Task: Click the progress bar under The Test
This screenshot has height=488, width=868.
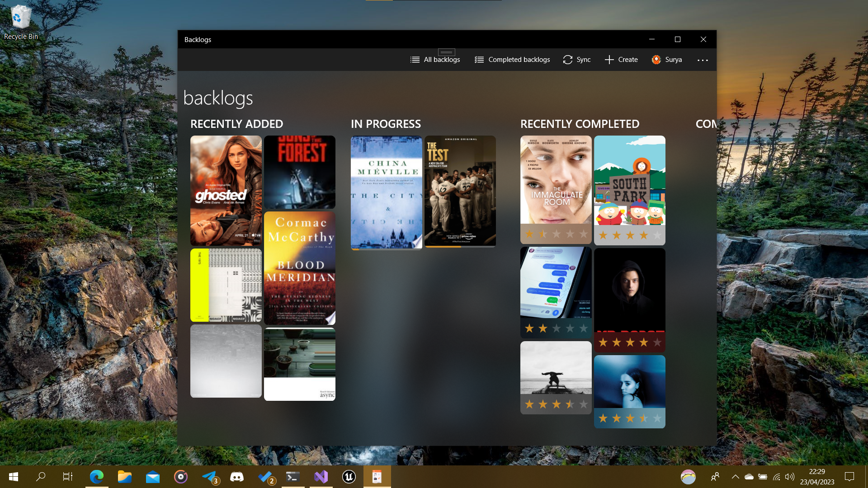Action: click(460, 247)
